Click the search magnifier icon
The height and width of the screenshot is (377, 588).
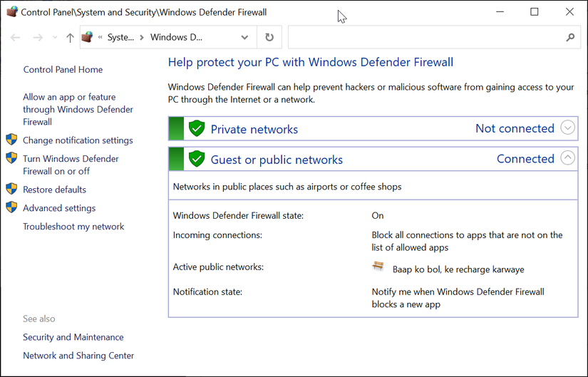(x=570, y=37)
